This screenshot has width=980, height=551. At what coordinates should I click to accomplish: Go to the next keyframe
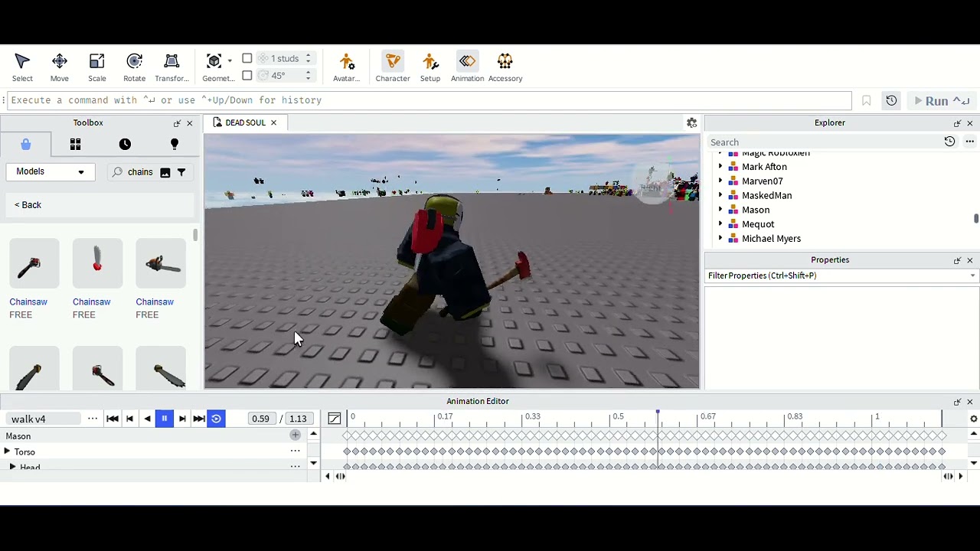[182, 419]
